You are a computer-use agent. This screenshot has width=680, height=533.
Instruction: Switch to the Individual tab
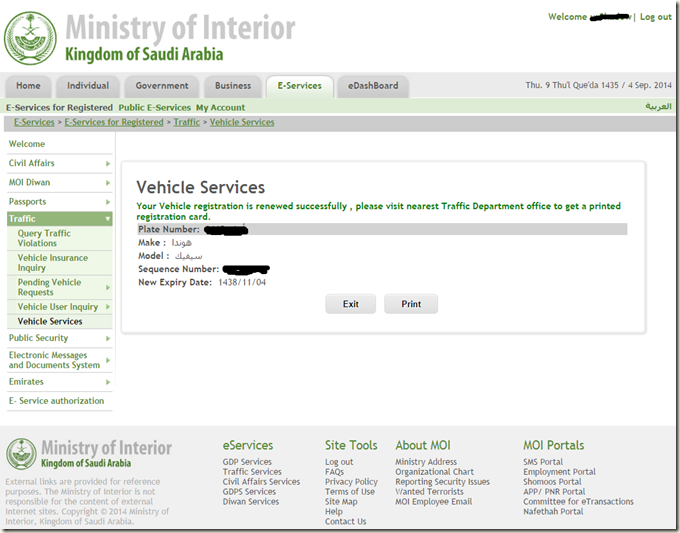[88, 86]
